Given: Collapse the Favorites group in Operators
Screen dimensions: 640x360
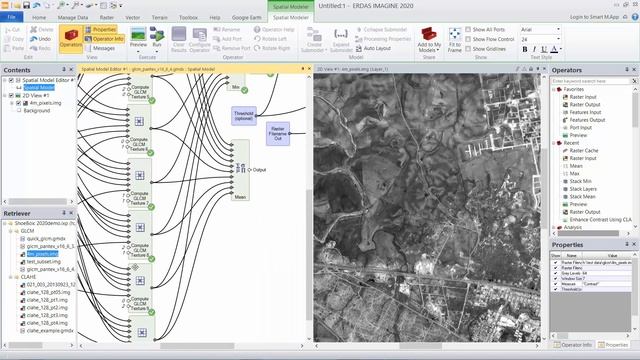Looking at the screenshot, I should (554, 89).
